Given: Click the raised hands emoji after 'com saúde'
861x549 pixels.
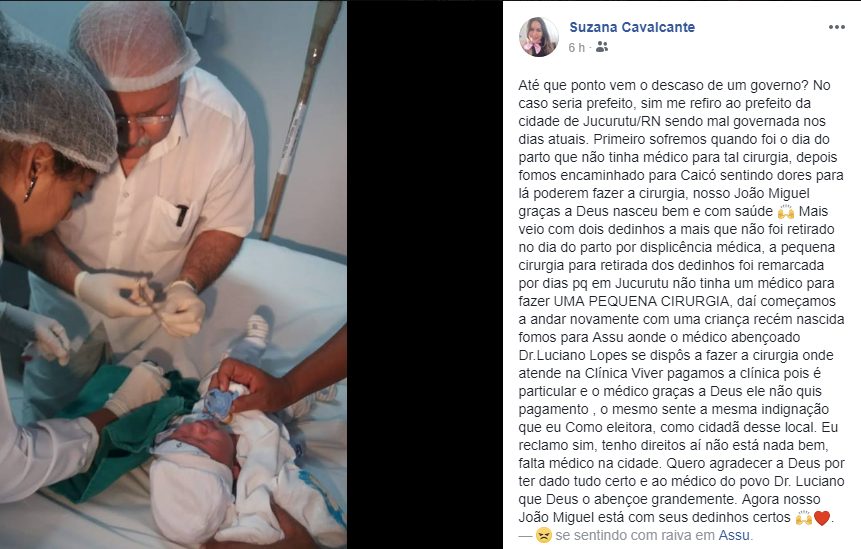Looking at the screenshot, I should click(786, 211).
